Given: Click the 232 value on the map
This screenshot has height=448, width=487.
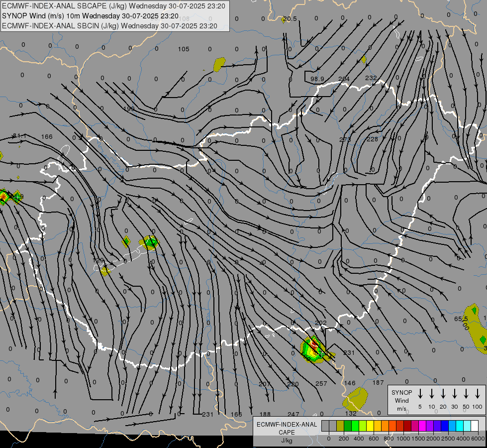Looking at the screenshot, I should (371, 78).
